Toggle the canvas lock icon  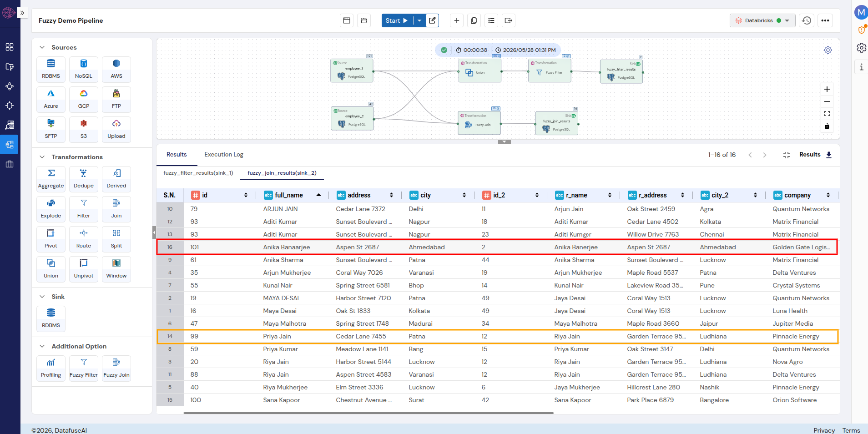click(x=827, y=126)
